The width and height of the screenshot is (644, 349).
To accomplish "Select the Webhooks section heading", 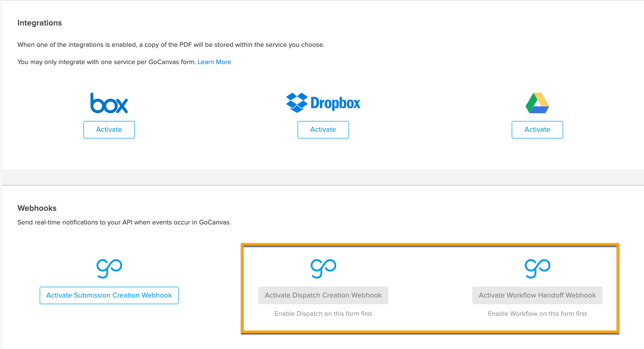I will [37, 208].
